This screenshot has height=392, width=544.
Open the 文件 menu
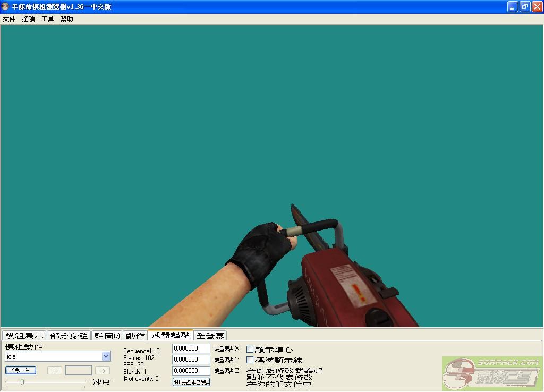[9, 19]
